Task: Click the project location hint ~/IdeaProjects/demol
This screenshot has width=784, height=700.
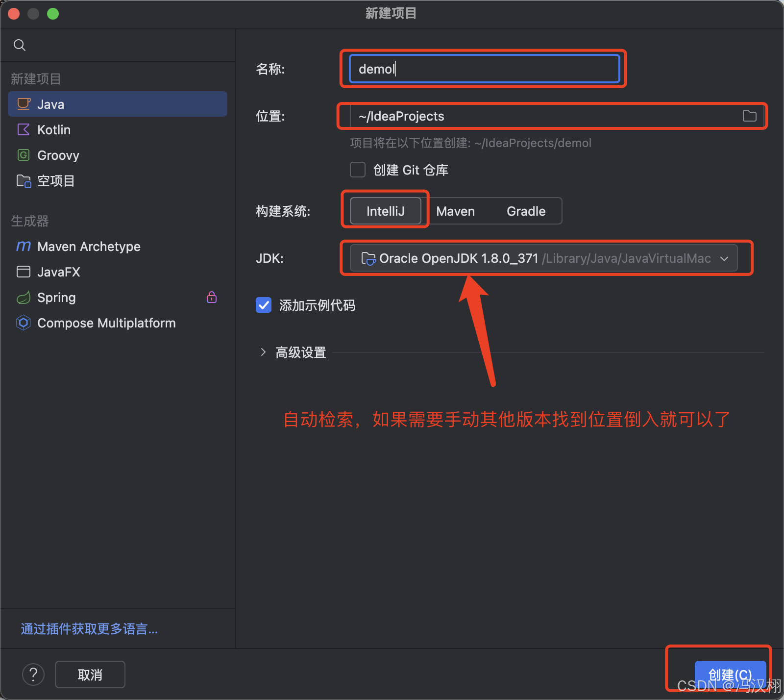Action: coord(533,143)
